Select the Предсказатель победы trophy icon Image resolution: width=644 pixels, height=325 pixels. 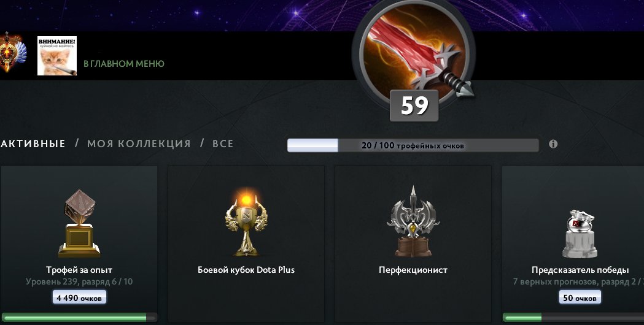(x=580, y=234)
